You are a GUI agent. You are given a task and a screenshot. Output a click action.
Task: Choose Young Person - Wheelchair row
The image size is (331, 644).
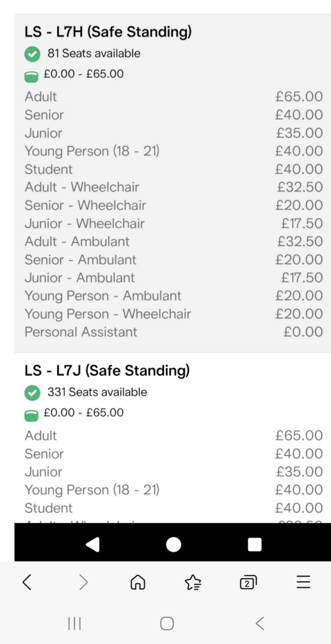click(173, 314)
